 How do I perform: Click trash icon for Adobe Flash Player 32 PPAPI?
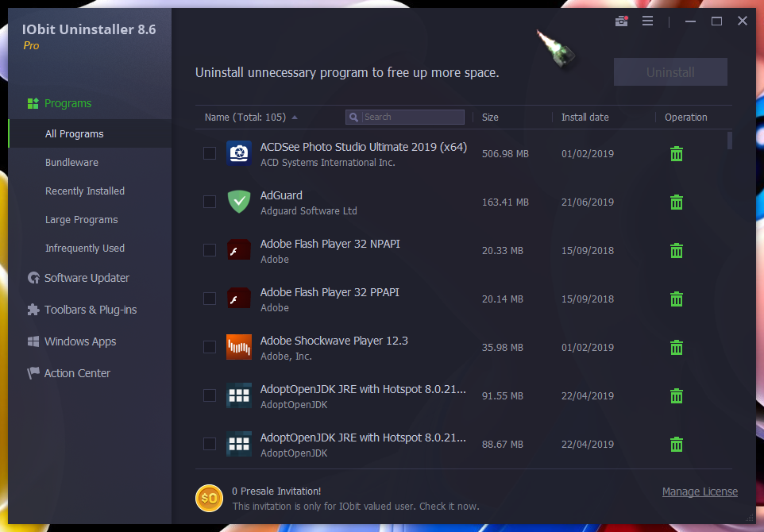click(x=677, y=299)
